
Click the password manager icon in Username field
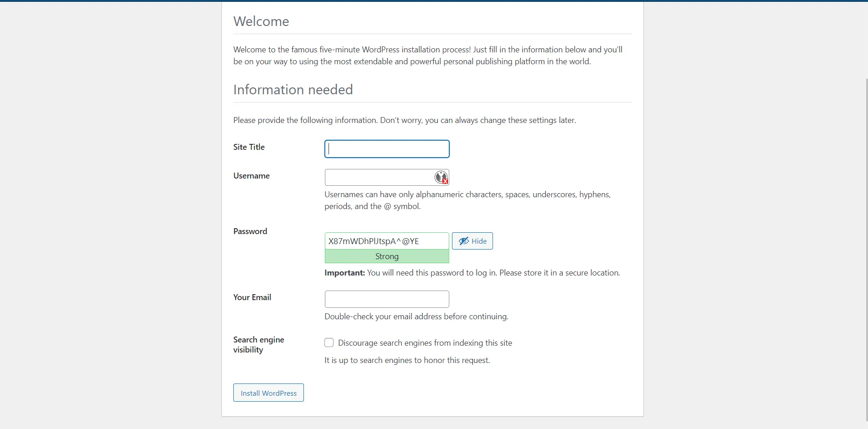(441, 177)
